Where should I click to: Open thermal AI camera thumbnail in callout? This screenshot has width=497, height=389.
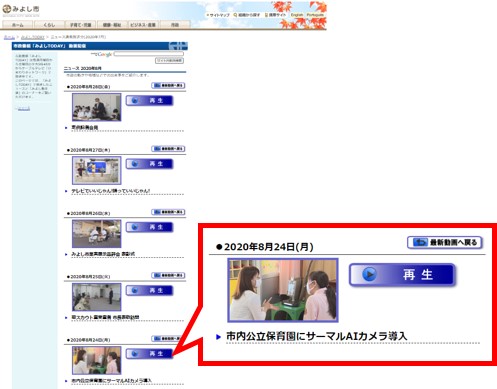283,290
